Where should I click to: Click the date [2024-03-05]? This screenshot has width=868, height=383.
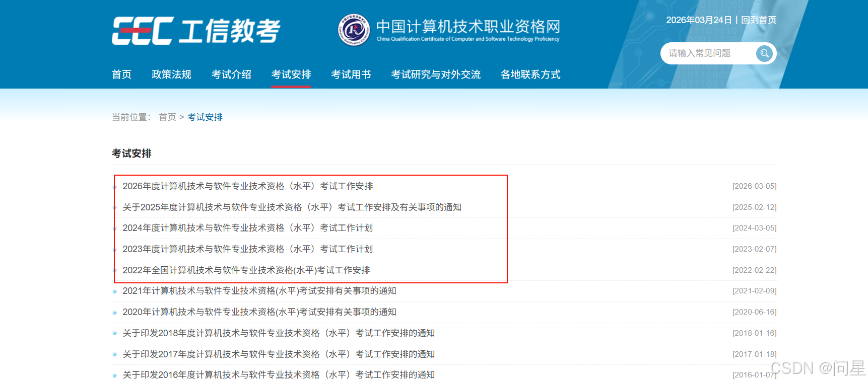pos(755,228)
